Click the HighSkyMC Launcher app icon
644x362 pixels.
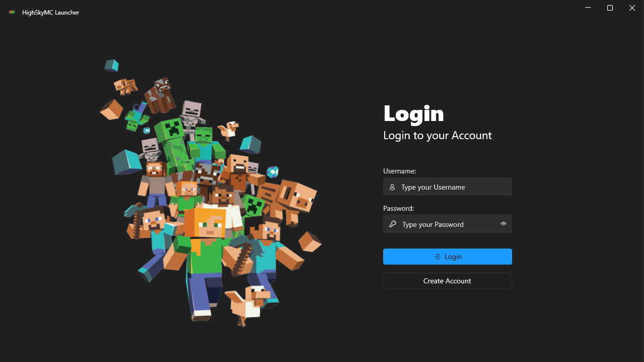[x=12, y=13]
